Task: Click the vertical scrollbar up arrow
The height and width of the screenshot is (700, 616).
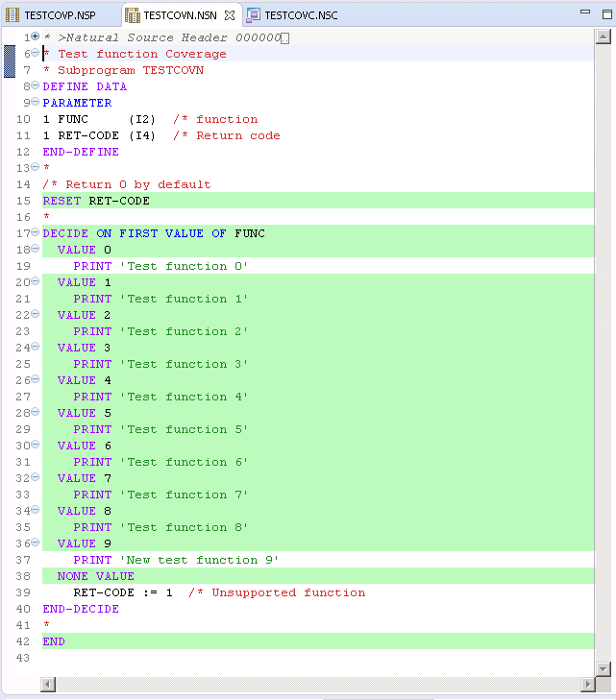Action: pos(604,36)
